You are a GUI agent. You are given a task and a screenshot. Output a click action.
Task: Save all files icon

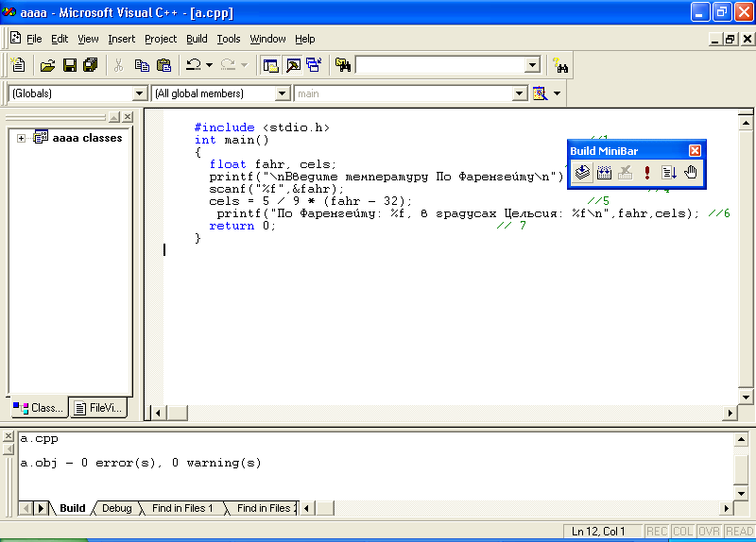[90, 65]
